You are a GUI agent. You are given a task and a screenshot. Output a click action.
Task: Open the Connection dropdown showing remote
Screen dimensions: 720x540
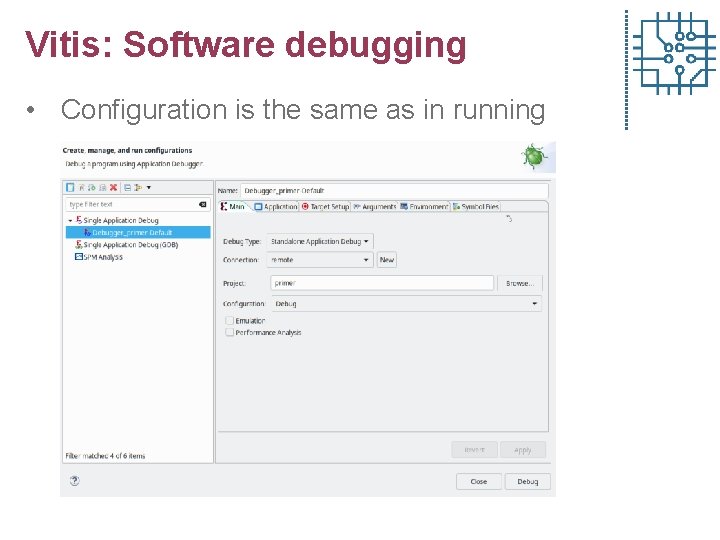click(x=320, y=260)
